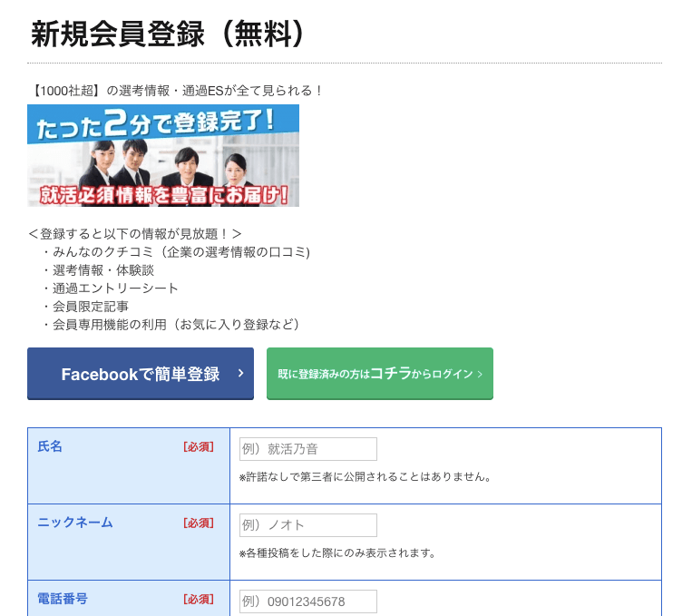Click the 必須 marker beside ニックネーム
Image resolution: width=692 pixels, height=616 pixels.
point(199,523)
